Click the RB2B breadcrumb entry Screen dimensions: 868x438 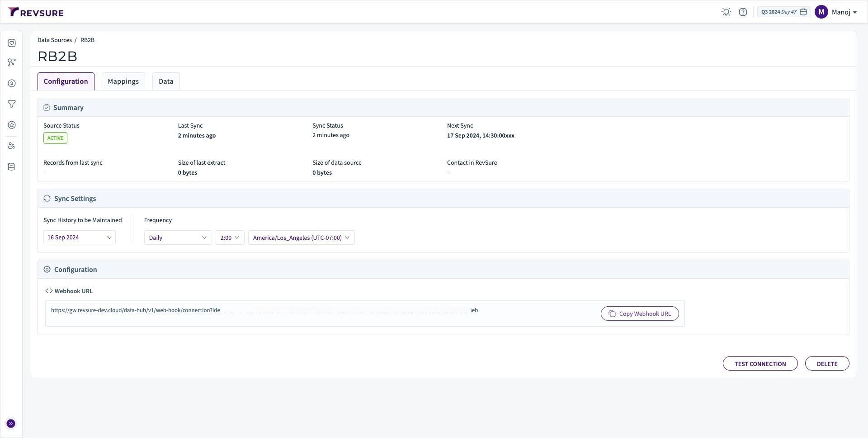tap(87, 40)
